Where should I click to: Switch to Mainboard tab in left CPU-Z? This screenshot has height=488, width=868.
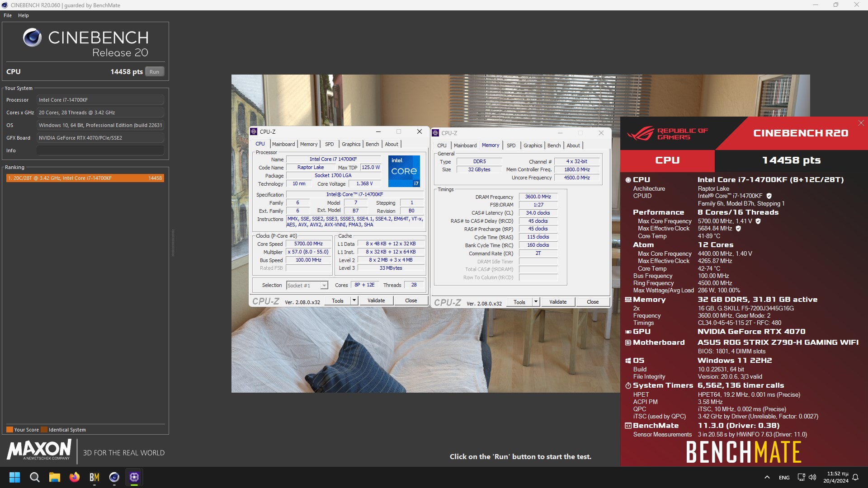[x=283, y=144]
